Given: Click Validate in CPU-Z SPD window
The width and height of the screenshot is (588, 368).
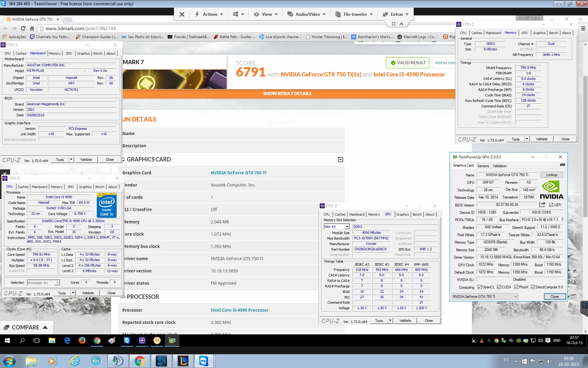Looking at the screenshot, I should pos(405,321).
